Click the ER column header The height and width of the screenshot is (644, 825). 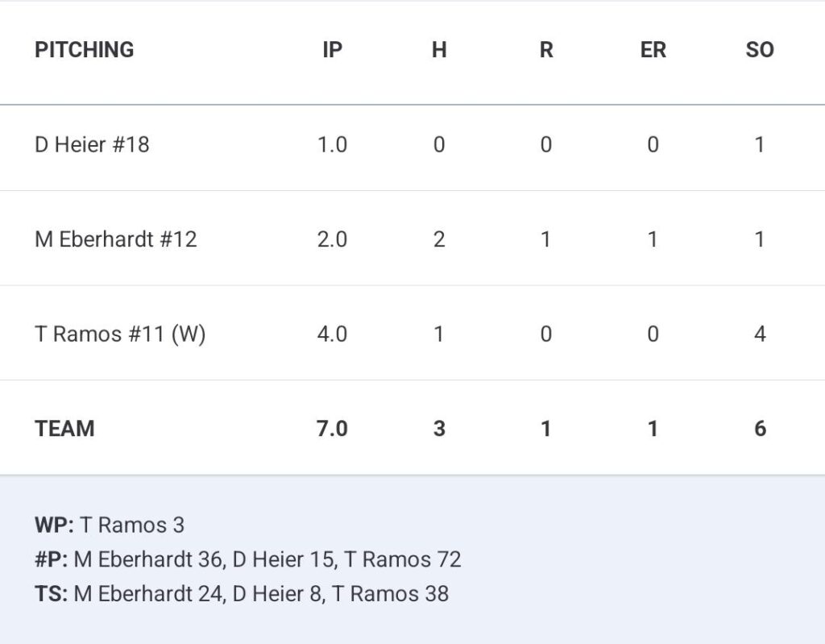[653, 50]
